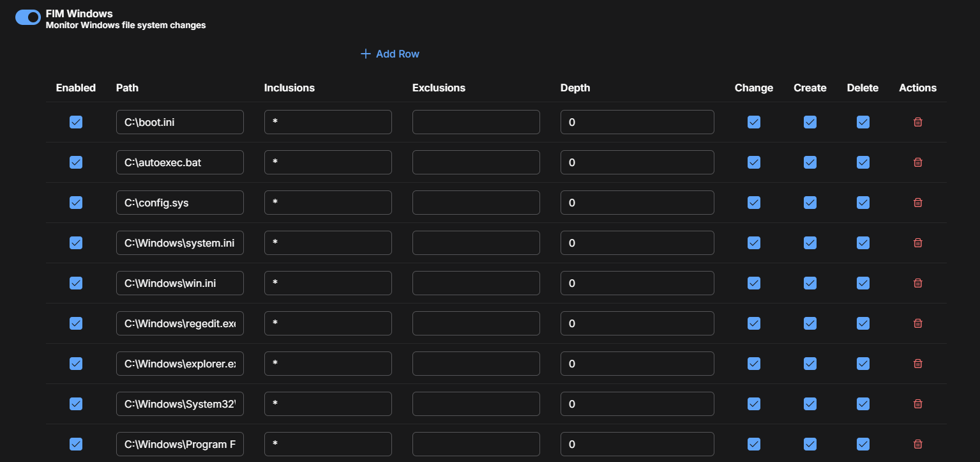980x462 pixels.
Task: Delete the C:\Windows\System32 row
Action: point(917,404)
